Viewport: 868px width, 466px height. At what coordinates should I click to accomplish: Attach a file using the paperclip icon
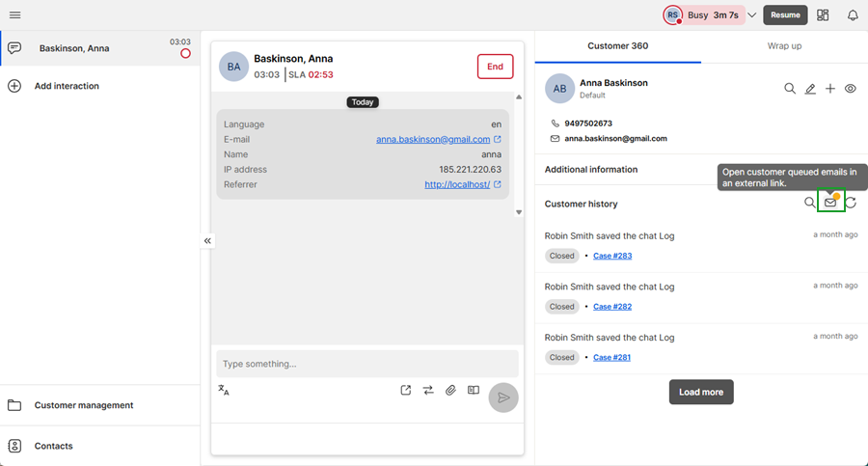point(450,391)
